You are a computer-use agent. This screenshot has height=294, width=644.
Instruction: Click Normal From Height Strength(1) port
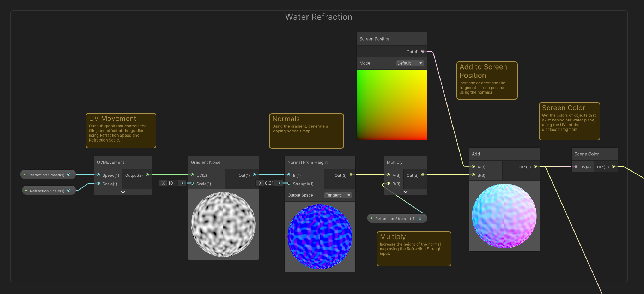click(x=289, y=184)
